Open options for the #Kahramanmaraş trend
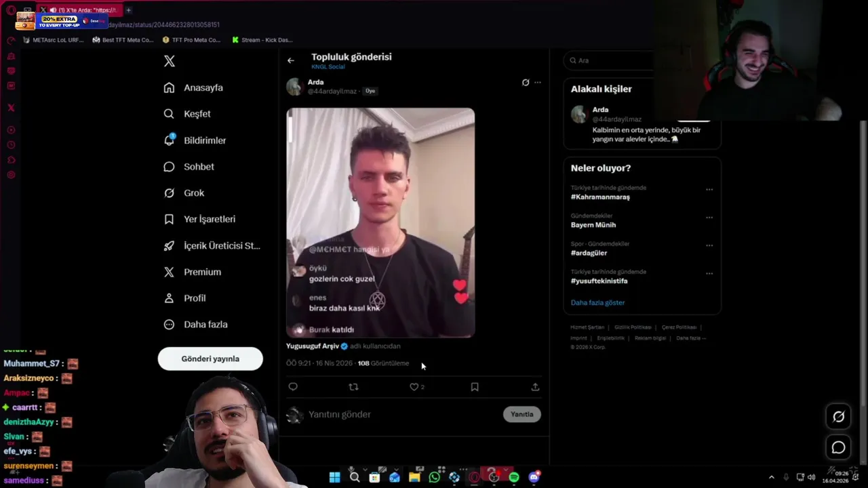The height and width of the screenshot is (488, 868). tap(709, 190)
